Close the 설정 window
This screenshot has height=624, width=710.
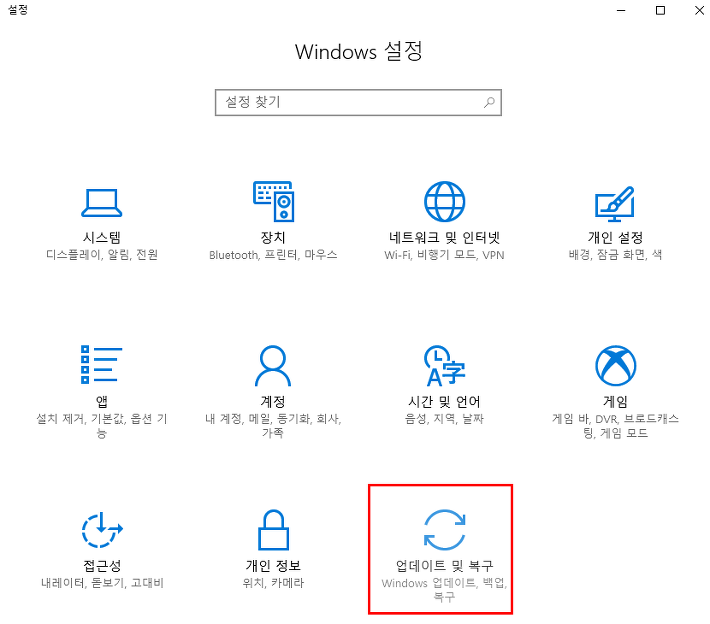tap(699, 10)
